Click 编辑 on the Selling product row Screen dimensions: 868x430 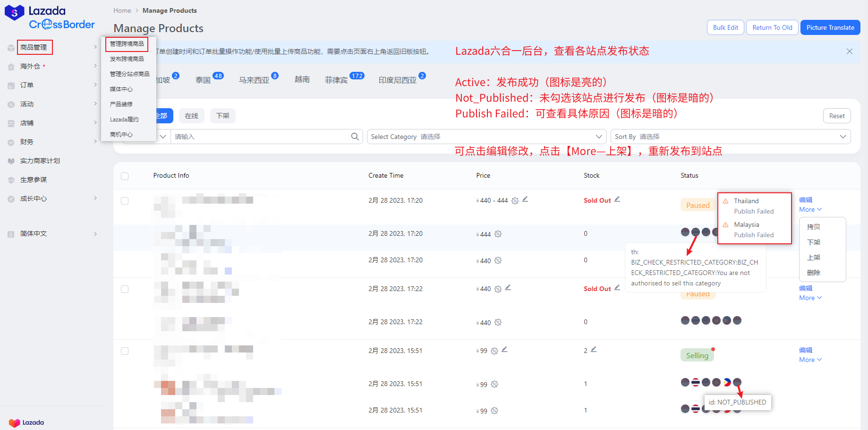(x=806, y=350)
